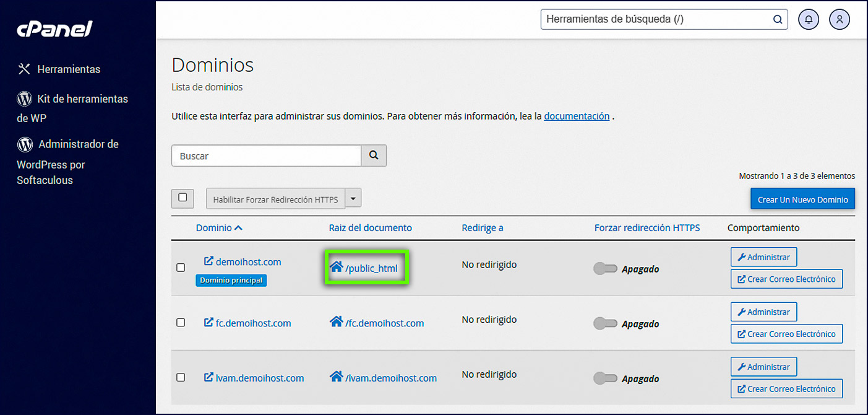Open the notifications bell icon
Image resolution: width=868 pixels, height=415 pixels.
pos(809,19)
